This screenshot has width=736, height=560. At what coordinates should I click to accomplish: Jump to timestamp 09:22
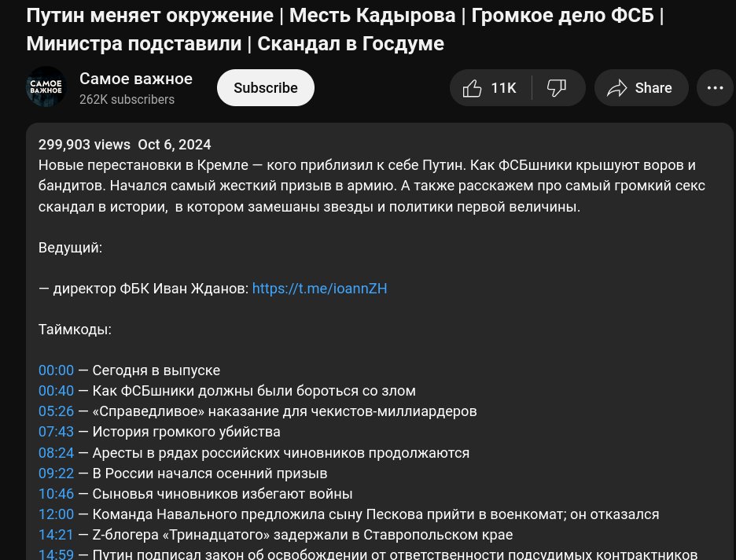(x=56, y=473)
